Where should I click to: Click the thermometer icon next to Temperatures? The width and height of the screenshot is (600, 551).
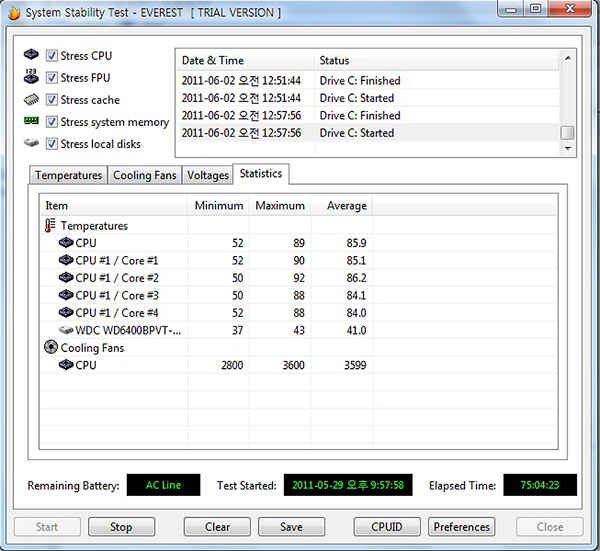[x=50, y=225]
